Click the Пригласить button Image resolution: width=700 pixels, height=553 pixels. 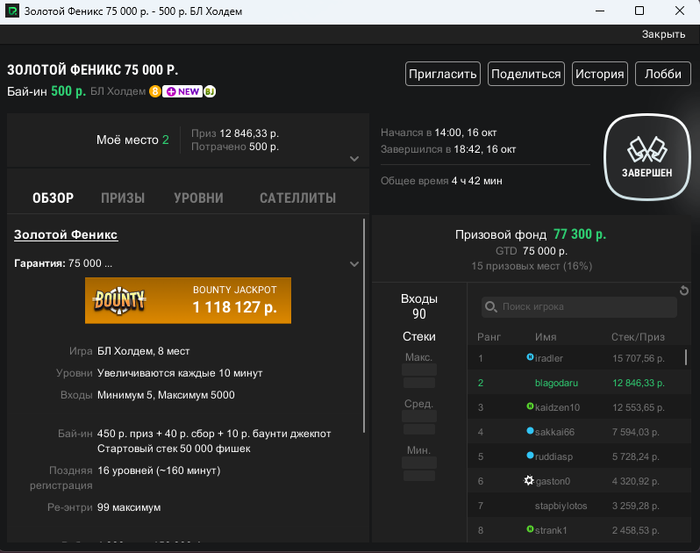(x=442, y=74)
